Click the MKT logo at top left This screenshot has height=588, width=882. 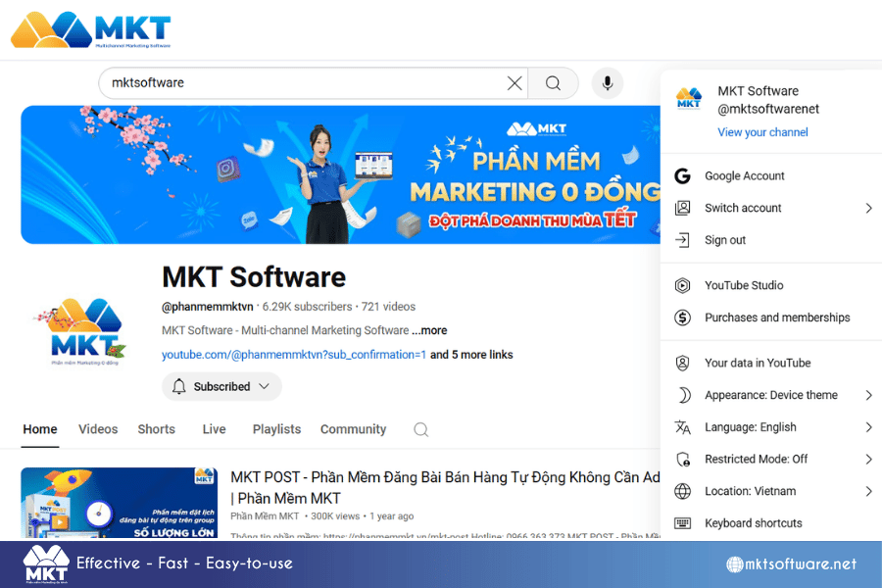90,29
